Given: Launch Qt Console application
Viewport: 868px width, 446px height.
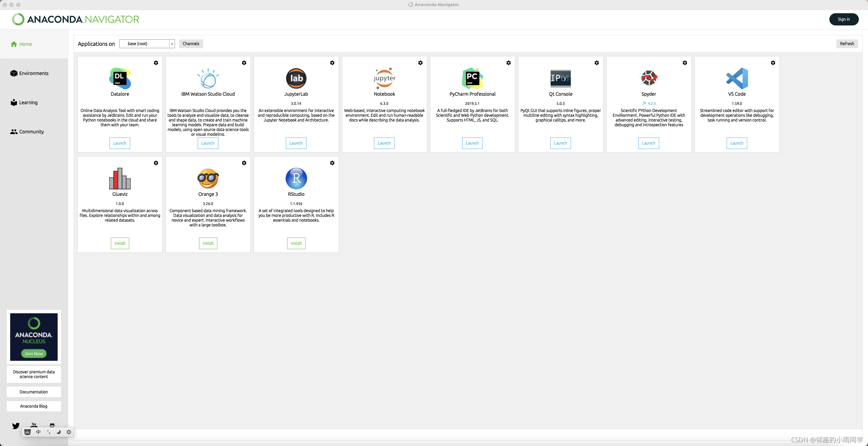Looking at the screenshot, I should click(561, 143).
